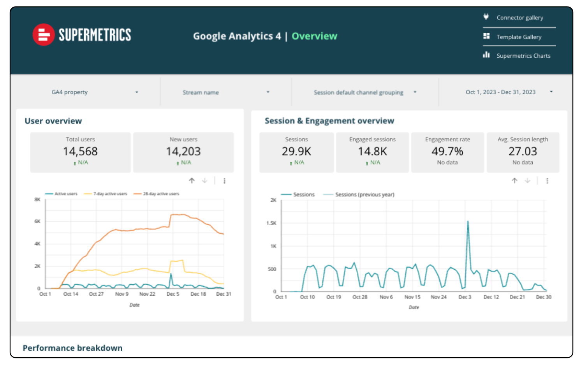
Task: Open three-dot menu on User overview chart
Action: point(224,181)
